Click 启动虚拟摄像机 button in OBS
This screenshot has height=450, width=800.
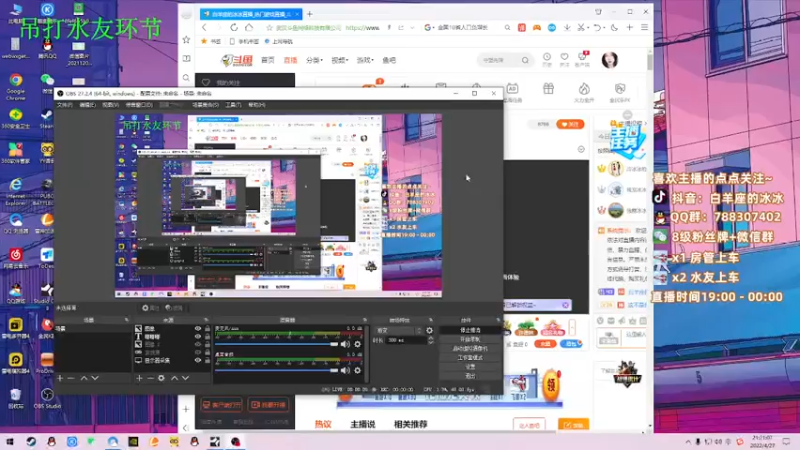click(x=470, y=348)
